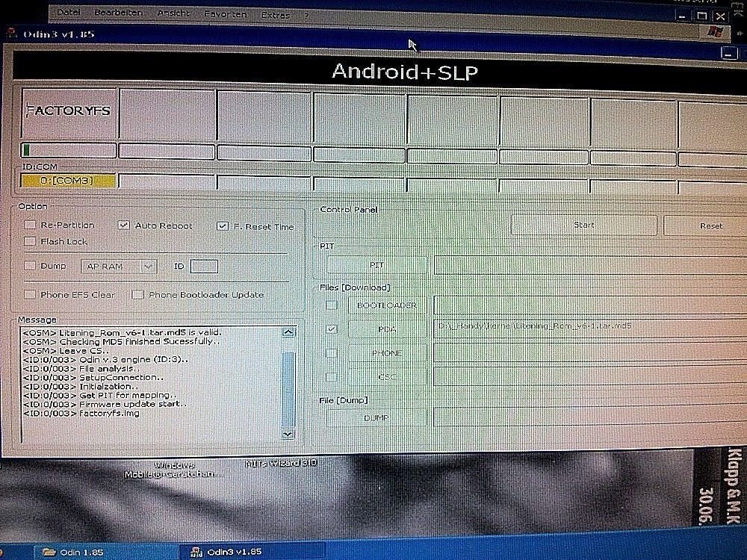Image resolution: width=747 pixels, height=560 pixels.
Task: Tick the checkbox beside CSC file
Action: click(332, 377)
